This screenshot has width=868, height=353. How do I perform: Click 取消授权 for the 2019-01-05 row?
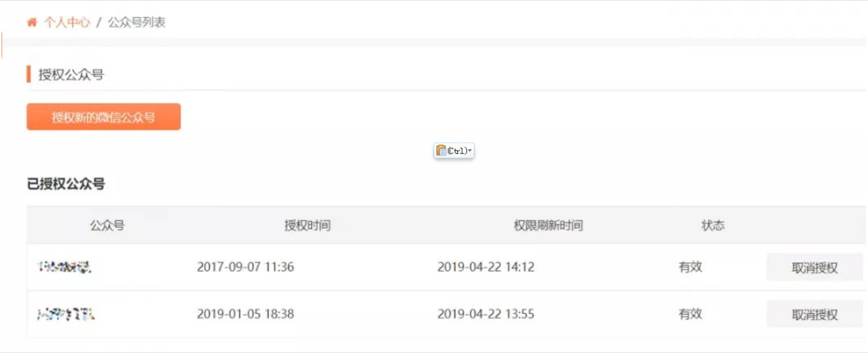[814, 314]
